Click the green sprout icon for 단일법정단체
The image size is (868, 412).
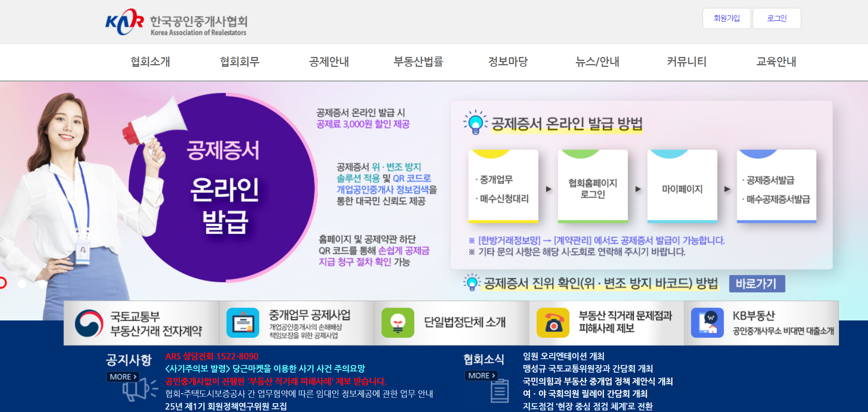[x=398, y=323]
